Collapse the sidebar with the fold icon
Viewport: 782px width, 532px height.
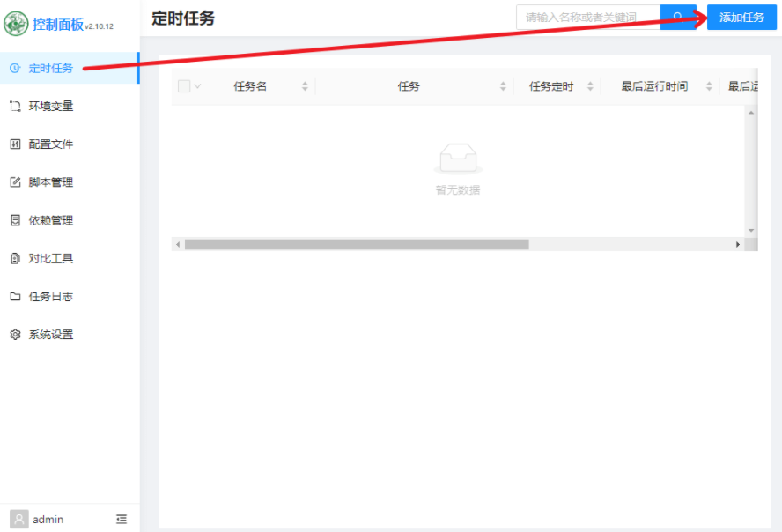pos(122,519)
